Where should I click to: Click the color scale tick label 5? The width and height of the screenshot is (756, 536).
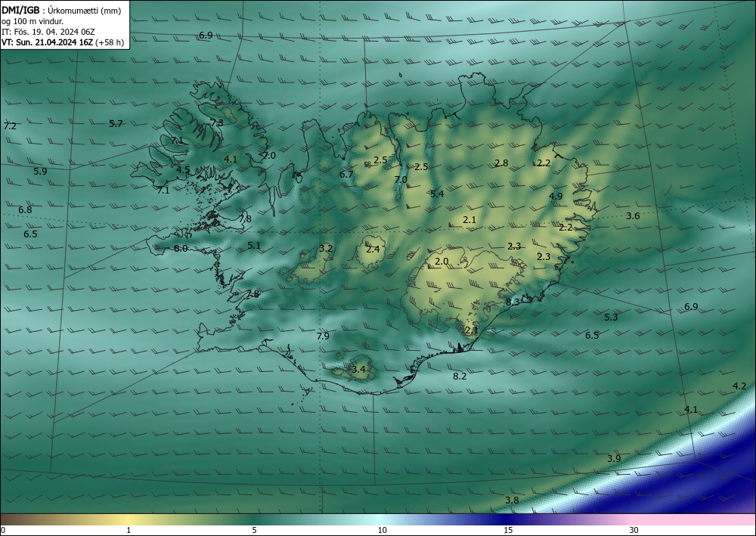[x=254, y=530]
